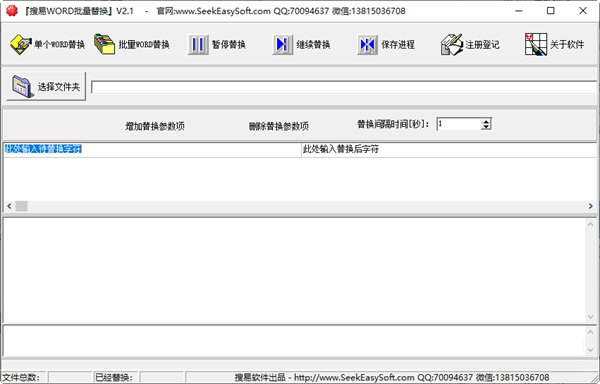Image resolution: width=600 pixels, height=384 pixels.
Task: Open 注册登记 text label
Action: tap(482, 45)
